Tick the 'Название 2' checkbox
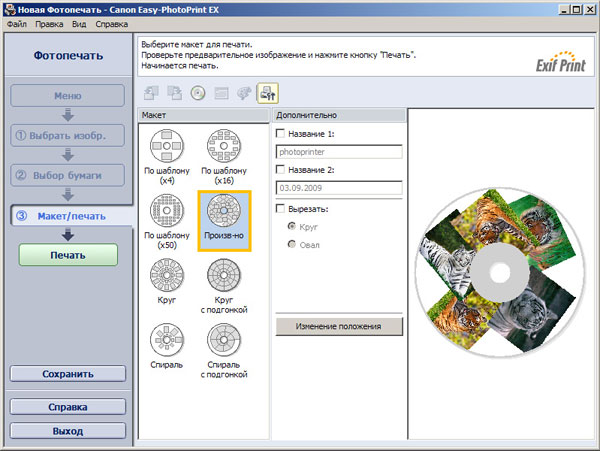 280,169
